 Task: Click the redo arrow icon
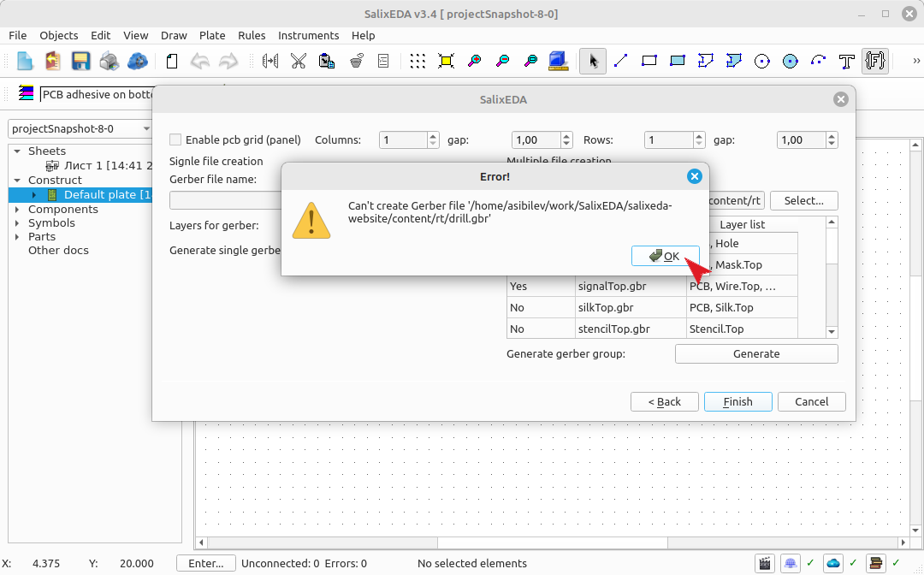click(228, 62)
